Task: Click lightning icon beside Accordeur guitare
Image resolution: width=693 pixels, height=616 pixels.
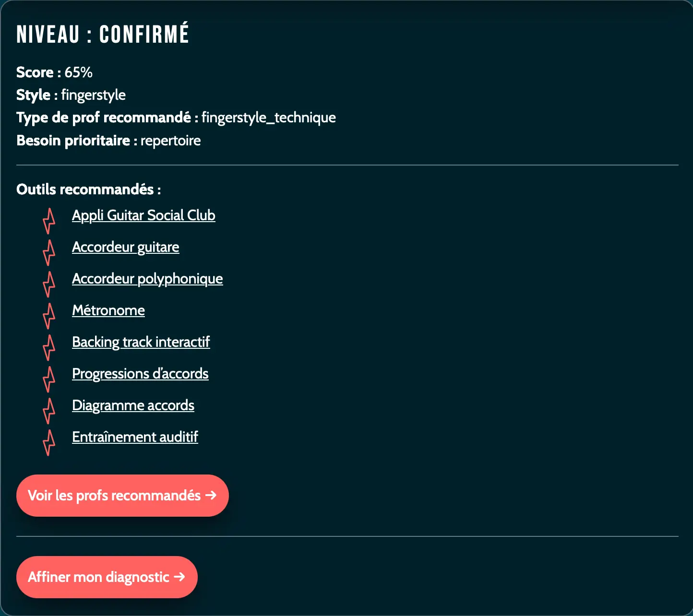Action: tap(49, 252)
